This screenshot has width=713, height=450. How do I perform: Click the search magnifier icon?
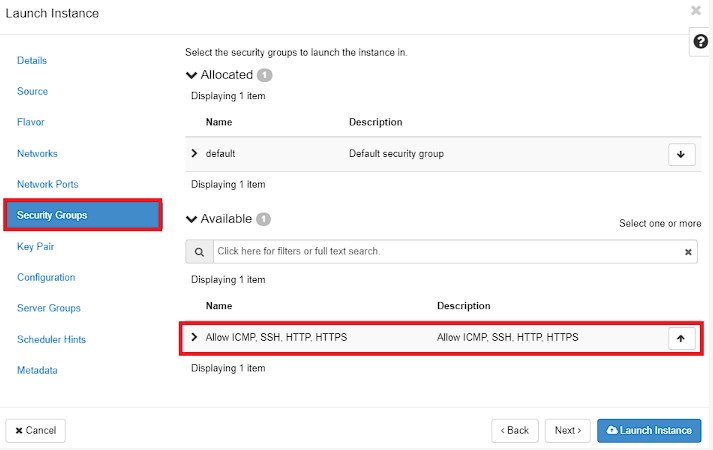coord(199,251)
